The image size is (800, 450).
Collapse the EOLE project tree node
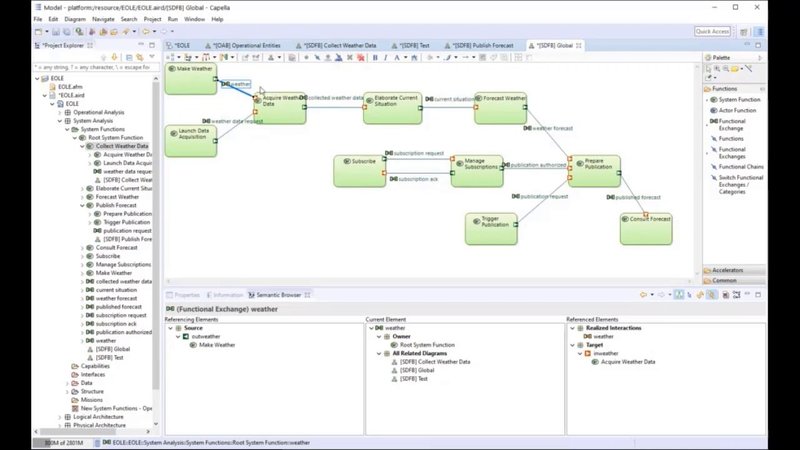[37, 78]
